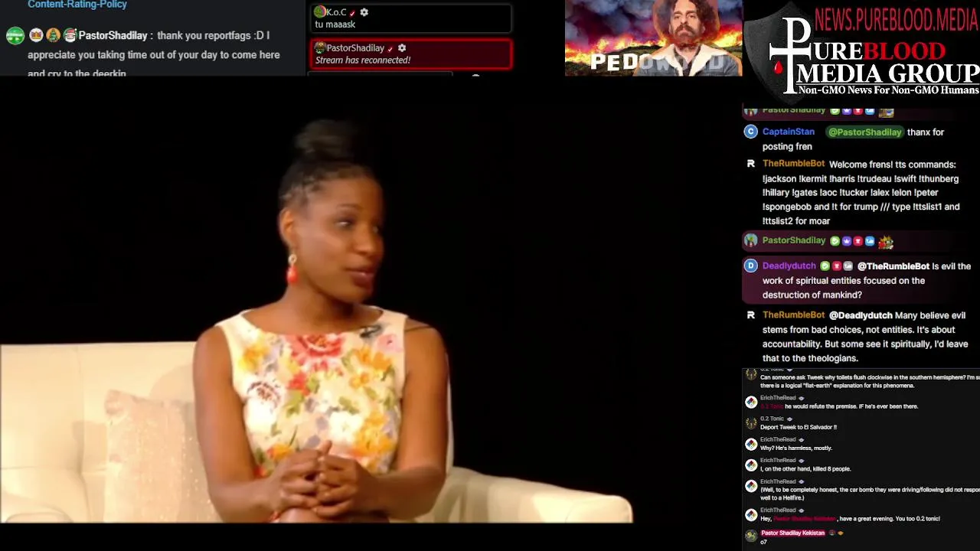This screenshot has width=980, height=551.
Task: Click avatar beside 'have a great evening' message
Action: [x=751, y=515]
